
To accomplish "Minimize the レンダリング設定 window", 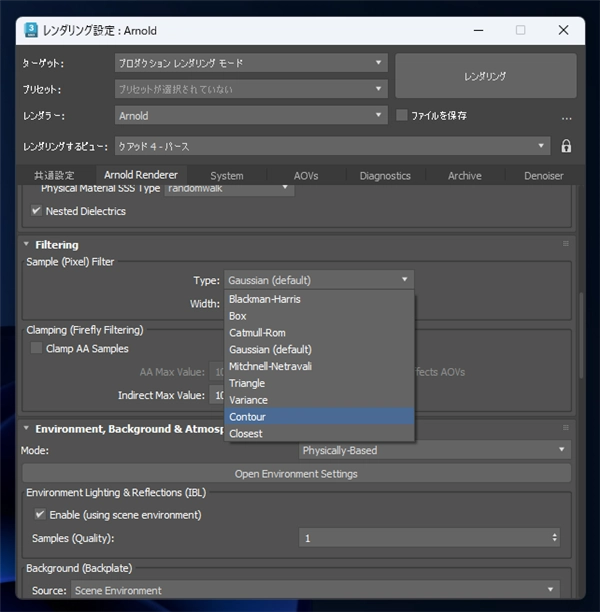I will click(x=478, y=30).
